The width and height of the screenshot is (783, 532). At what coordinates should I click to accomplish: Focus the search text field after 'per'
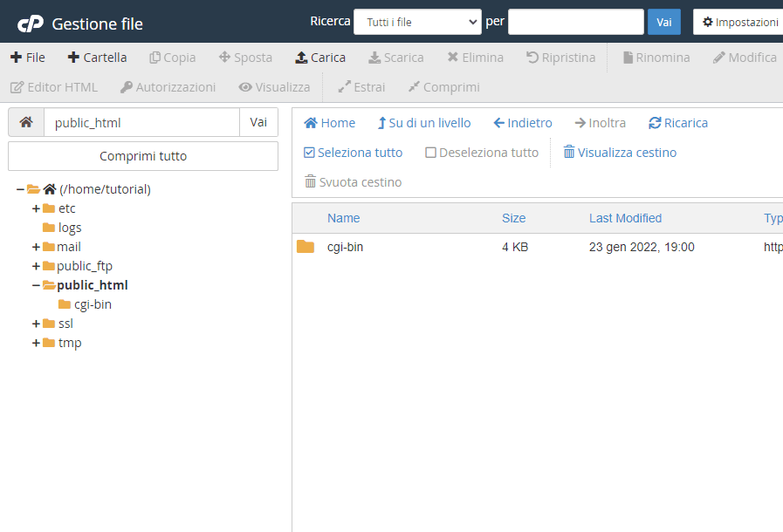click(x=576, y=22)
